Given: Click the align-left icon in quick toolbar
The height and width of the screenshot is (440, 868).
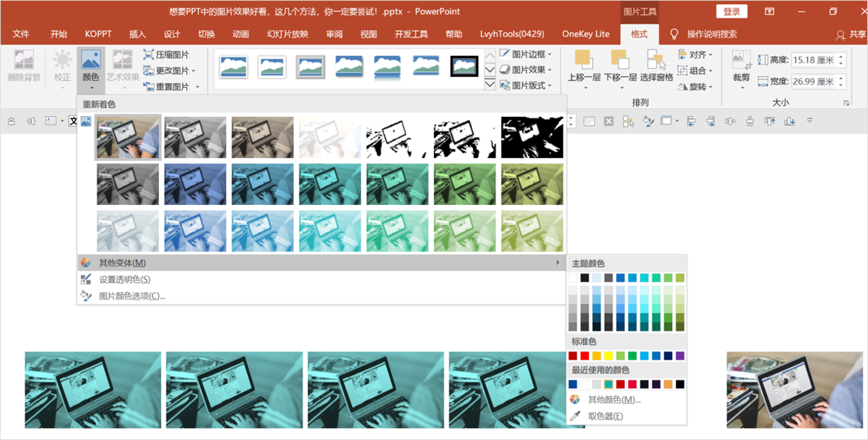Looking at the screenshot, I should click(x=691, y=121).
